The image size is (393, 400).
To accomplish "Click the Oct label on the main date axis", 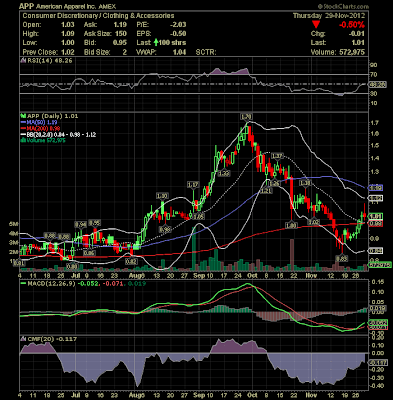I will pos(253,276).
